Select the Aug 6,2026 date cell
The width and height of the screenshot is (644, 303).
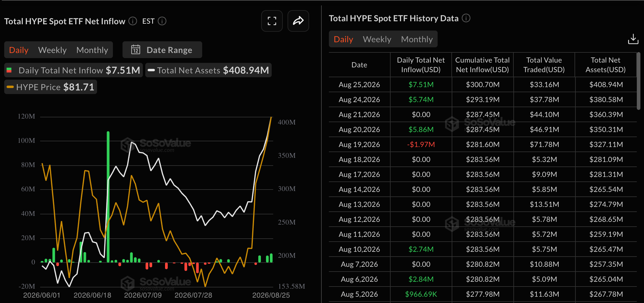pyautogui.click(x=359, y=279)
